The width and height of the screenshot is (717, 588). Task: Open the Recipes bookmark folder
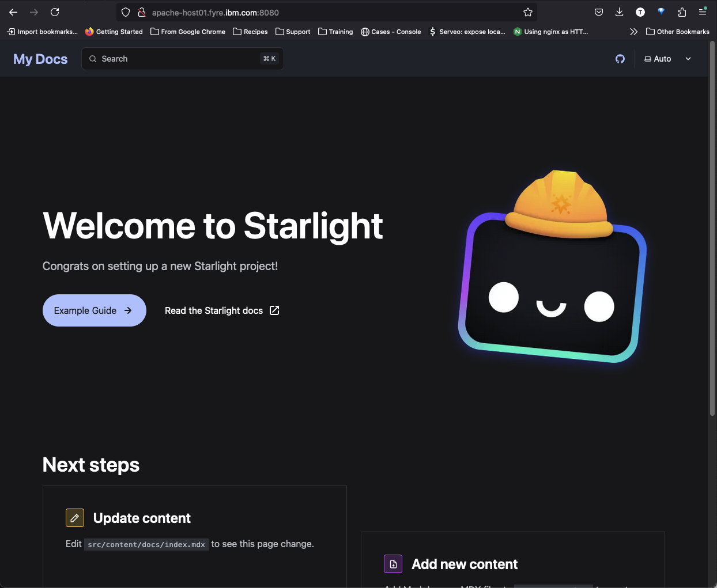(x=250, y=32)
